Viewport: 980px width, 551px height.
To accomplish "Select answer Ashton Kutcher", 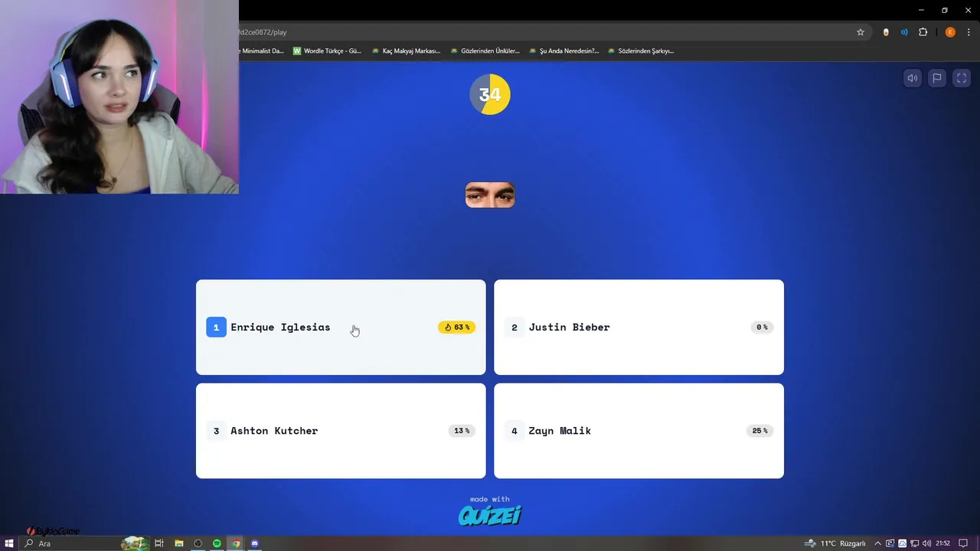I will [x=341, y=431].
